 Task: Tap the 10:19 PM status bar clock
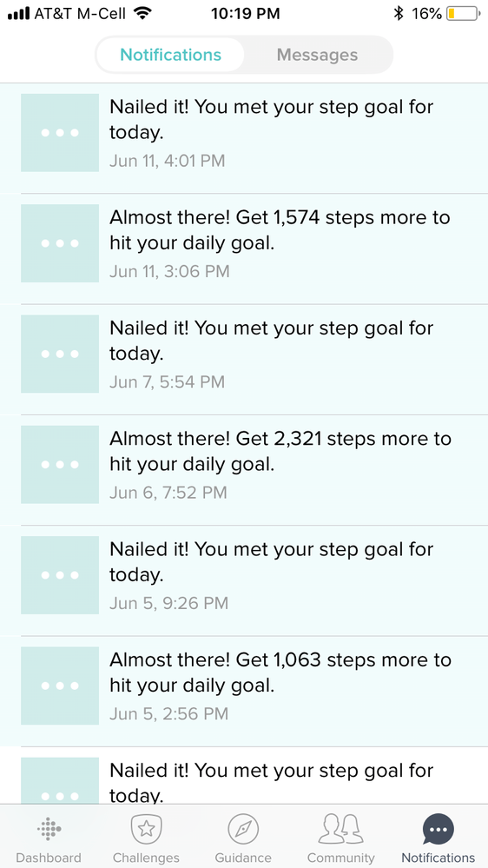pyautogui.click(x=245, y=14)
